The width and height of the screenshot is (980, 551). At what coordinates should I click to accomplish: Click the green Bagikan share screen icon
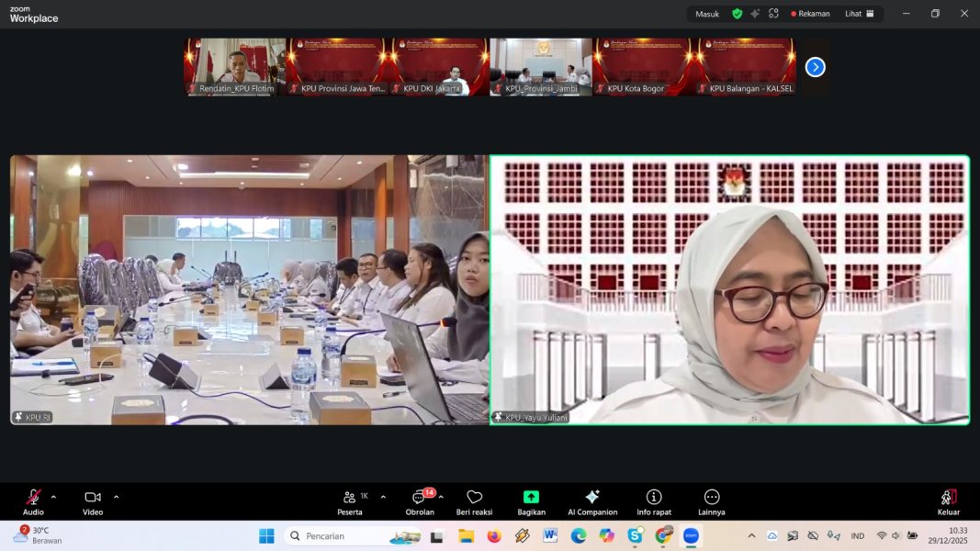tap(531, 497)
